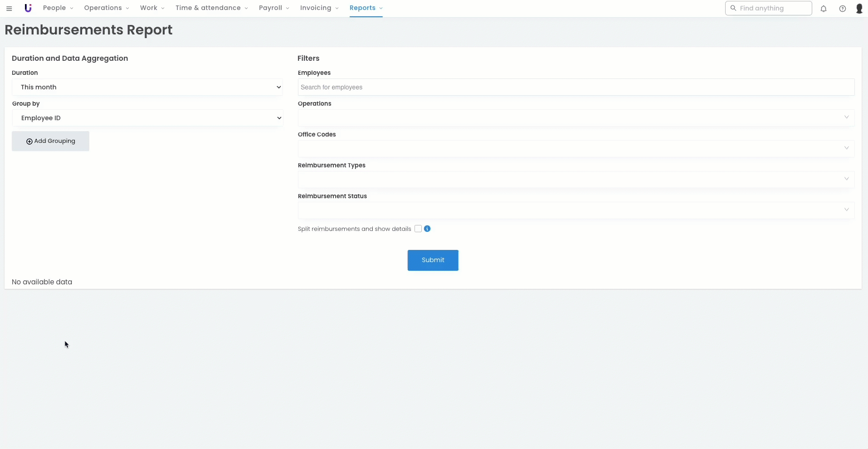Viewport: 868px width, 449px height.
Task: Open the Group by dropdown
Action: [147, 118]
